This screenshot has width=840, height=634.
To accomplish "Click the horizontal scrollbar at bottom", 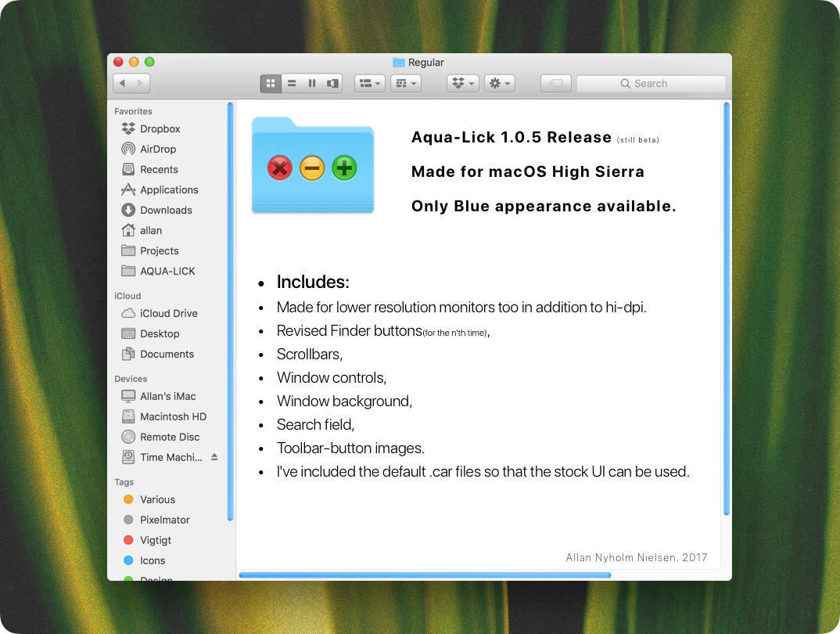I will tap(425, 575).
